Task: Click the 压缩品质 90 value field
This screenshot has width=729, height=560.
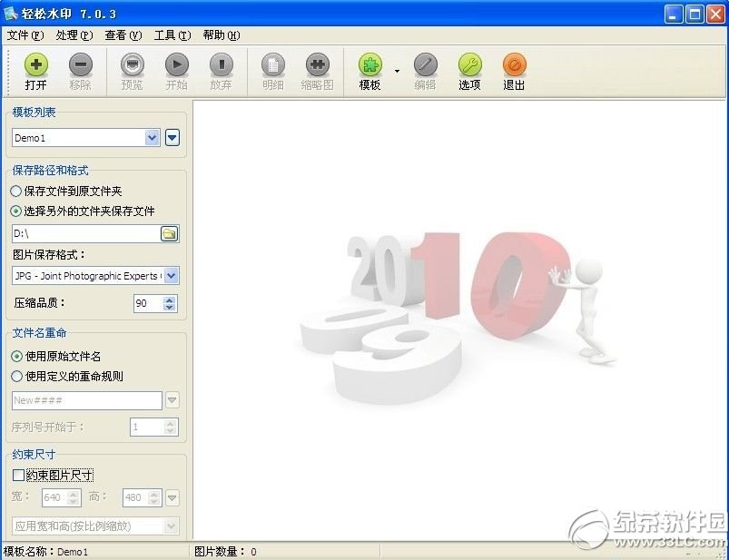Action: coord(149,303)
